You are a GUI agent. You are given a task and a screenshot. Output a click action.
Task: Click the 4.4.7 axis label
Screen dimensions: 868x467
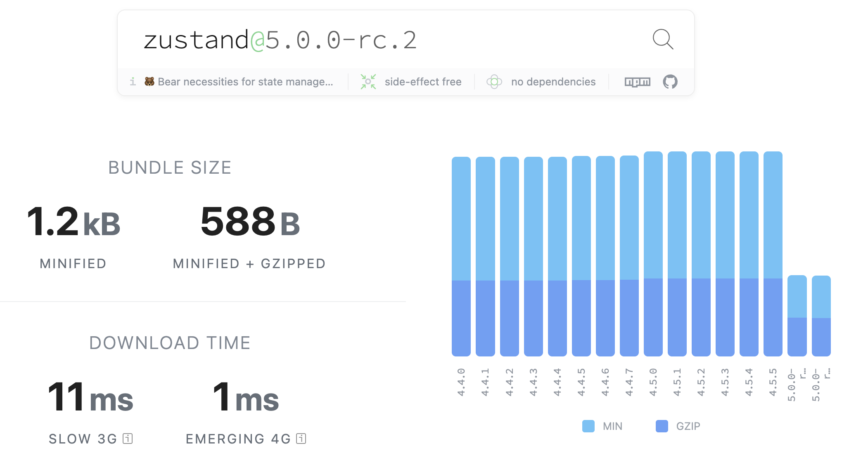click(629, 382)
